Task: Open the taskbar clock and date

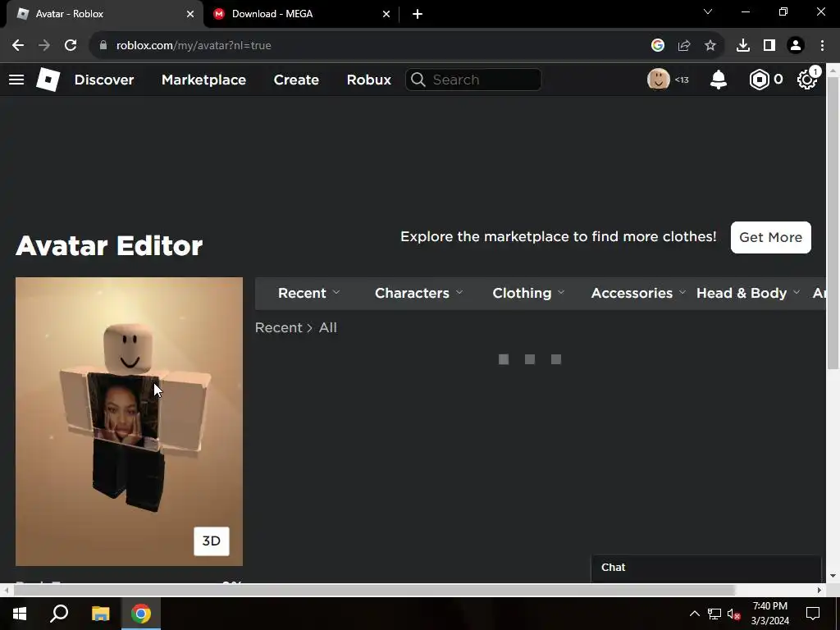Action: click(x=769, y=614)
